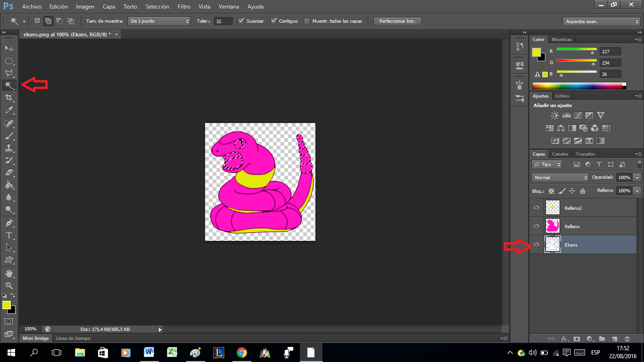The image size is (644, 362).
Task: Lock transparent pixels
Action: tap(551, 191)
